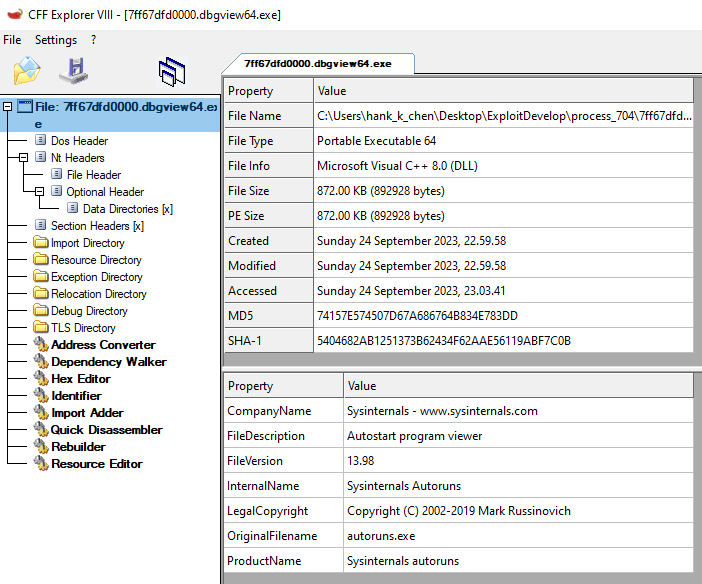Select the 7ff67dfd0000.dbgview64.exe tab
Image resolution: width=702 pixels, height=584 pixels.
(x=317, y=64)
